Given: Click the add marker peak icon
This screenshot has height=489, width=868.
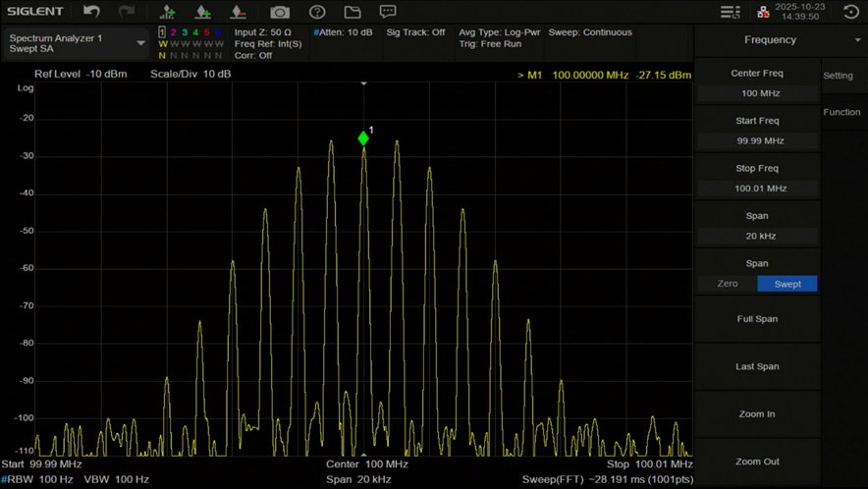Looking at the screenshot, I should point(167,12).
